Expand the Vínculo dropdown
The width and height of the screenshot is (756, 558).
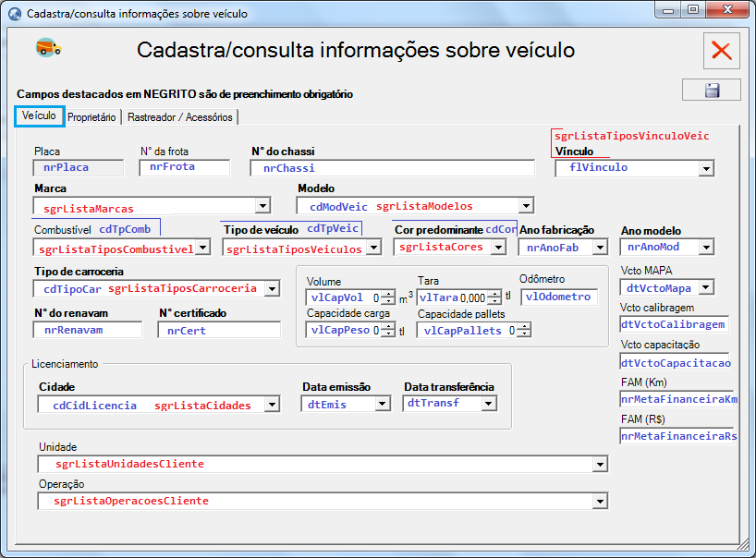(706, 169)
